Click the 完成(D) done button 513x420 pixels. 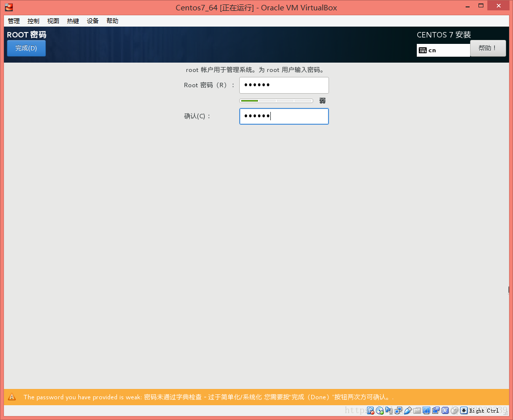[x=26, y=48]
